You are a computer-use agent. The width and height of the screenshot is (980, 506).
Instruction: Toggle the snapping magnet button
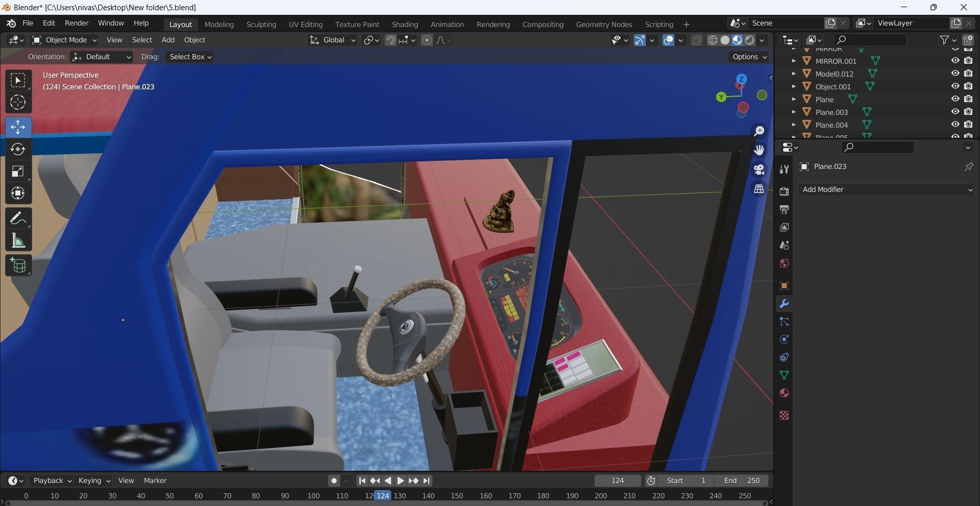tap(390, 40)
